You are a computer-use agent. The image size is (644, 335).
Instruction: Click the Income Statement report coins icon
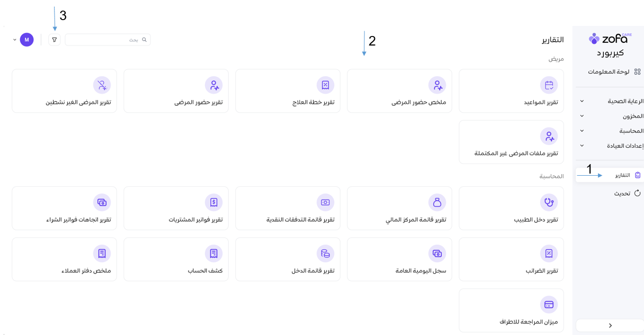tap(326, 253)
